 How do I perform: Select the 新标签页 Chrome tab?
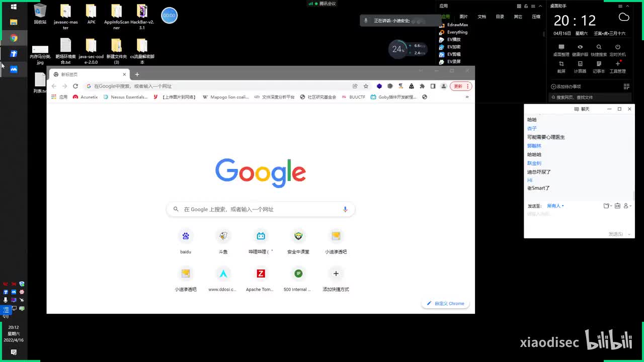(x=89, y=74)
